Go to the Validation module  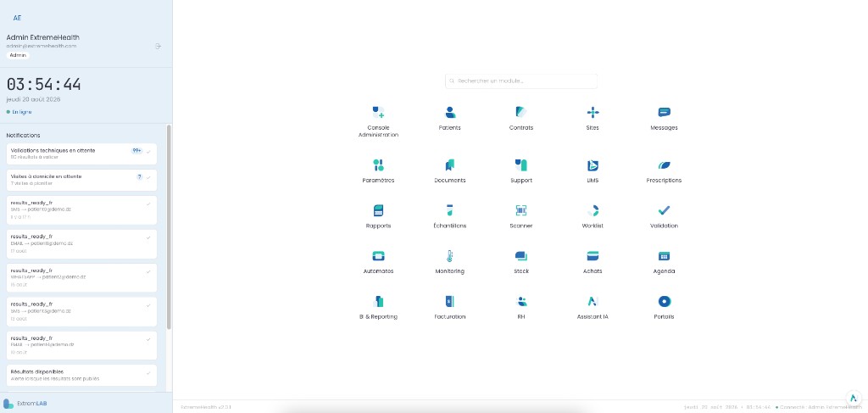pos(664,216)
